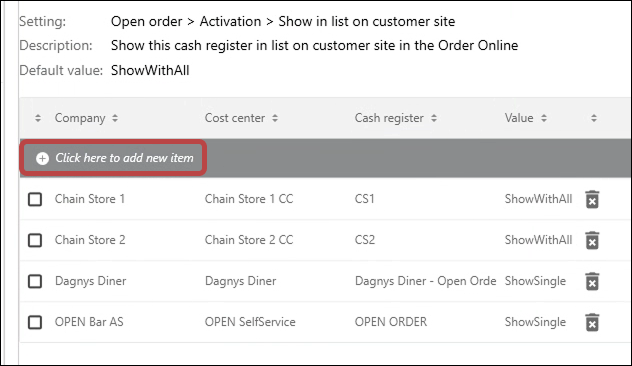
Task: Sort by the Value column arrows
Action: tap(544, 118)
